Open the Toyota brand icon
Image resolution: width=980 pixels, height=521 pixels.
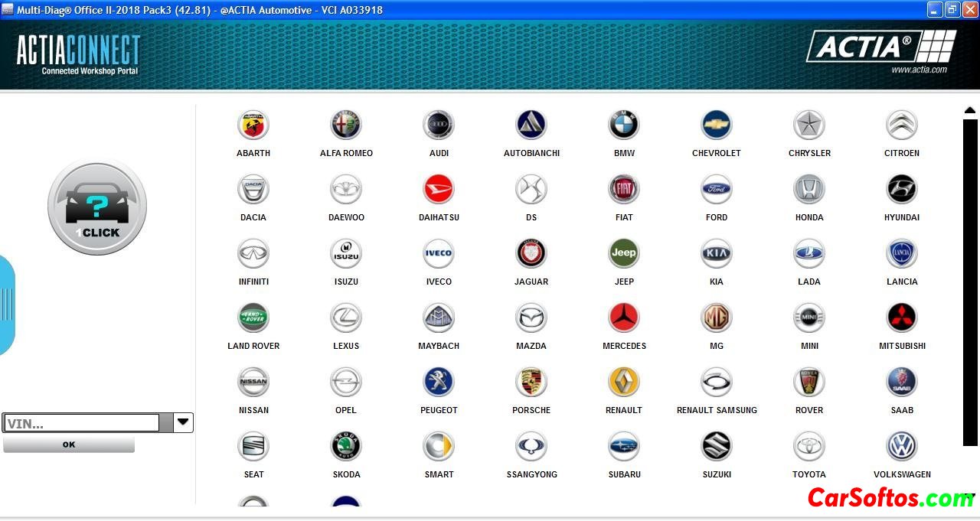point(809,447)
